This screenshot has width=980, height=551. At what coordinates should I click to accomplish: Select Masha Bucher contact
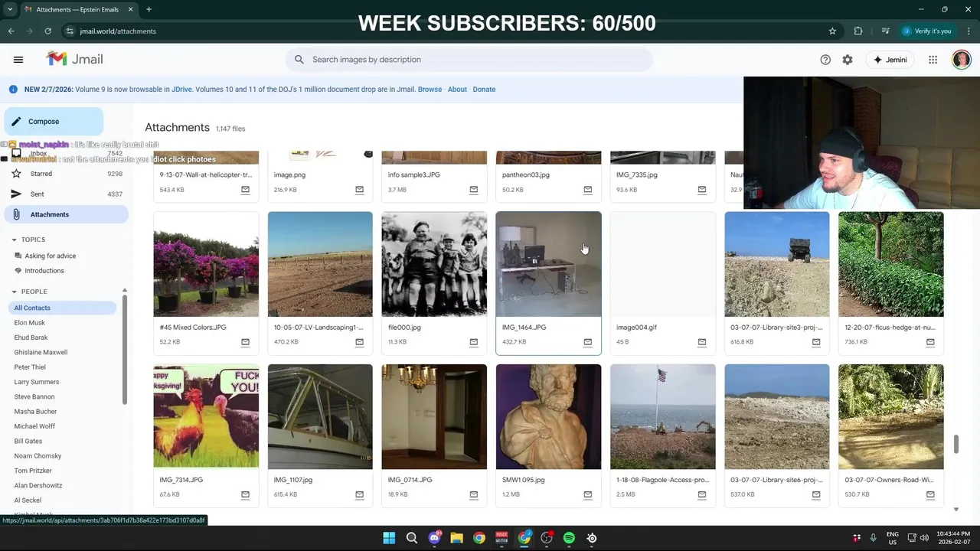tap(35, 412)
